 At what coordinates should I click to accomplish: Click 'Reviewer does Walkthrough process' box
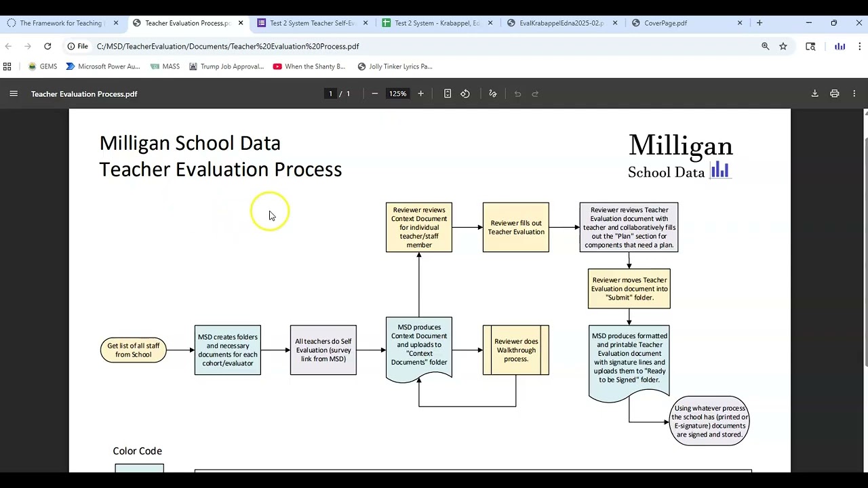[516, 350]
